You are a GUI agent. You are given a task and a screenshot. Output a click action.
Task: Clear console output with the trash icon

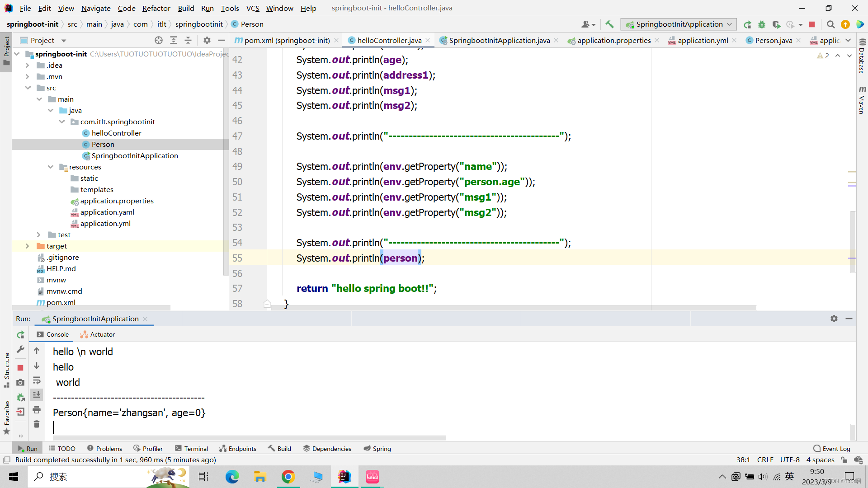(37, 424)
